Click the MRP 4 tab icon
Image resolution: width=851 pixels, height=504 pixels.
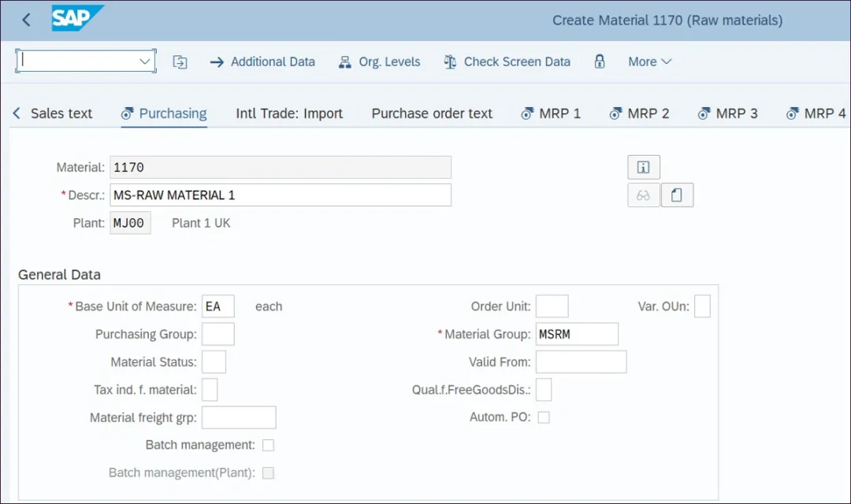793,114
